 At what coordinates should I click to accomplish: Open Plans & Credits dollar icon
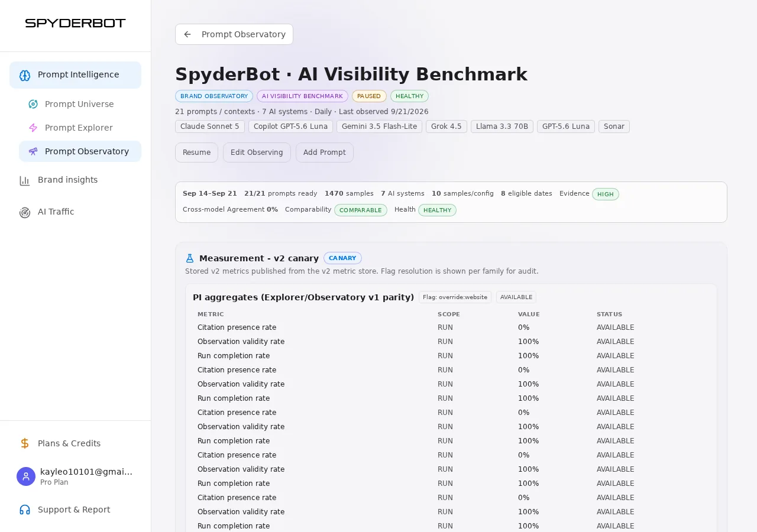(x=25, y=443)
